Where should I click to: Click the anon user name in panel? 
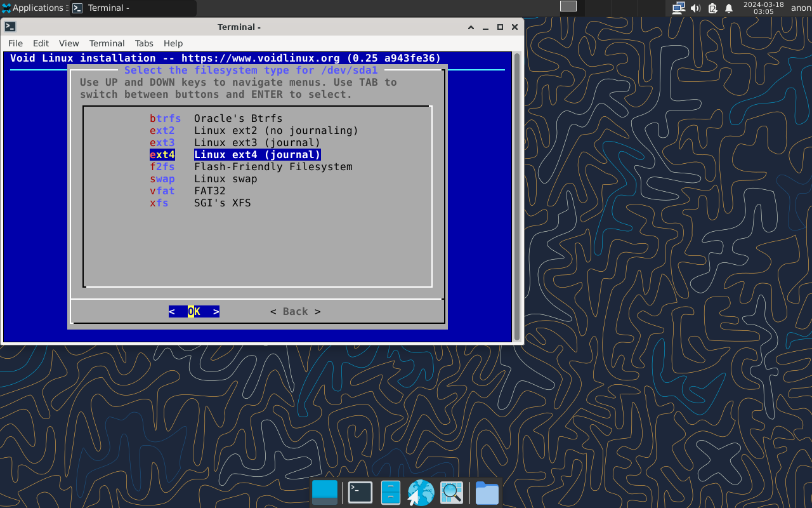click(801, 8)
